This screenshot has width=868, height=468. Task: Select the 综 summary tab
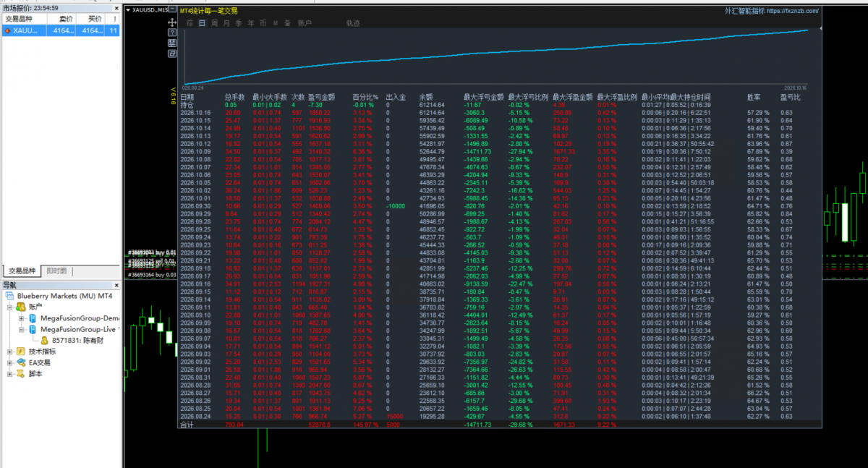[x=190, y=23]
